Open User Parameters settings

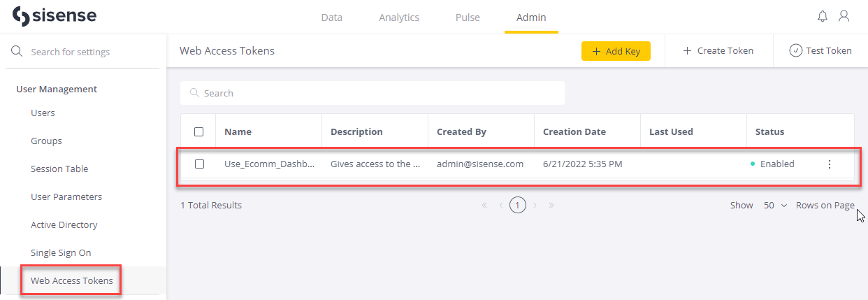click(66, 197)
